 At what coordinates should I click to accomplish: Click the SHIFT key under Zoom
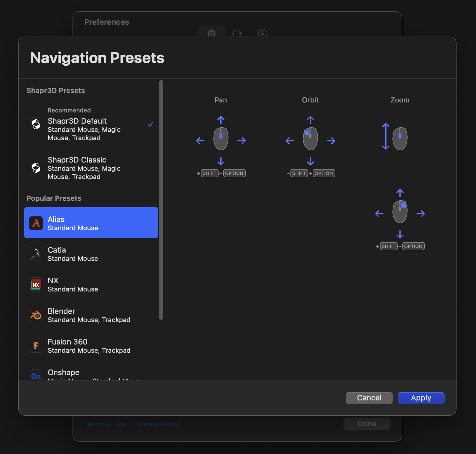389,246
